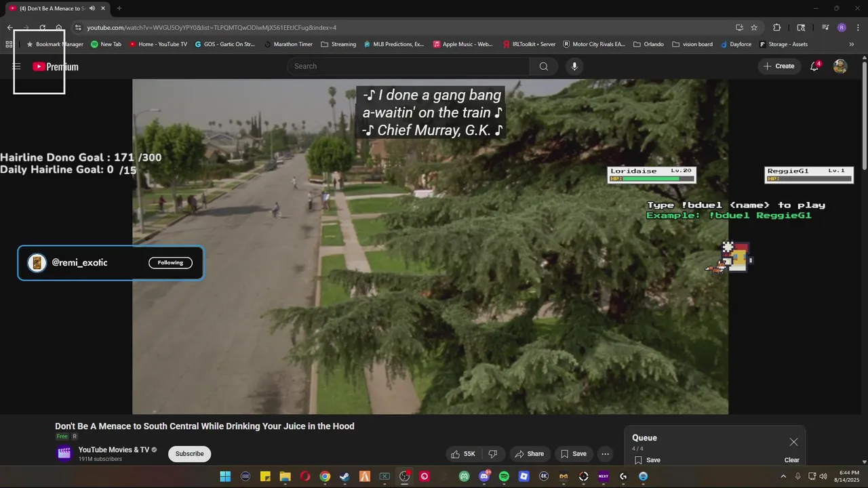Open the Create menu
This screenshot has width=868, height=488.
coord(779,66)
